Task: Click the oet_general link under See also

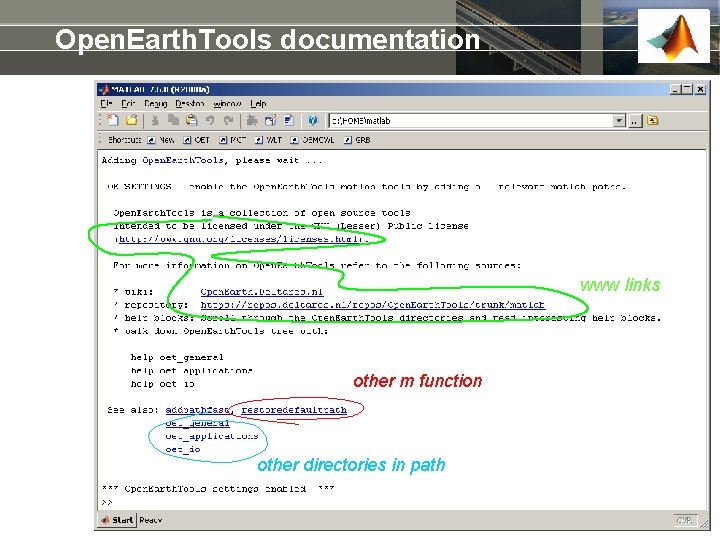Action: point(197,423)
